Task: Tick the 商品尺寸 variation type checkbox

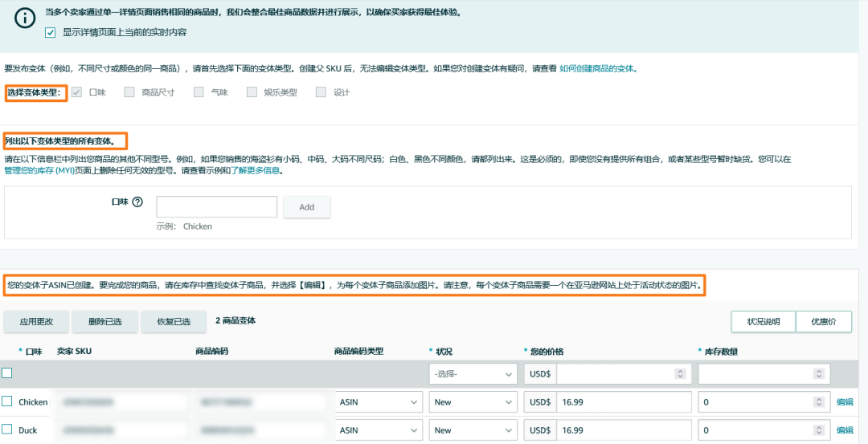Action: click(x=129, y=92)
